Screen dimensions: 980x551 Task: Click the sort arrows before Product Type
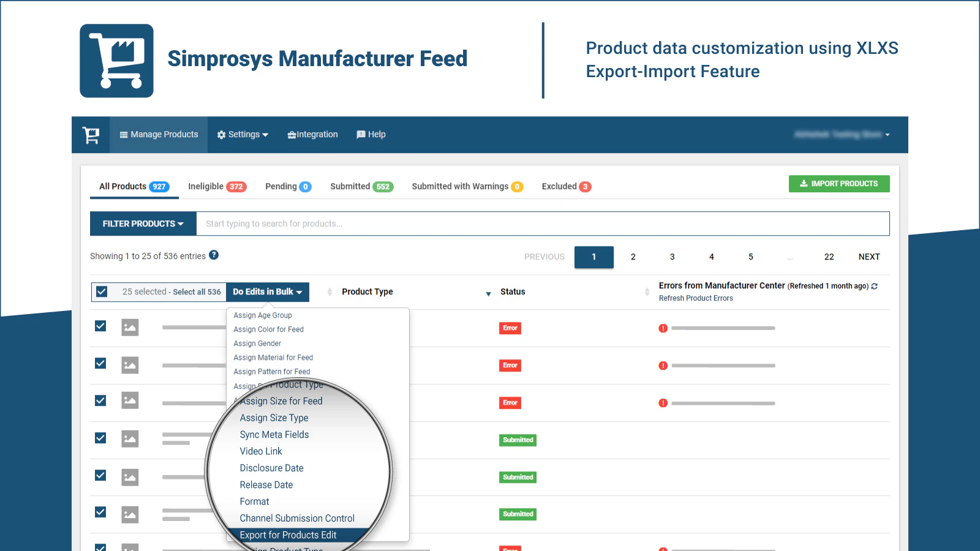(330, 292)
